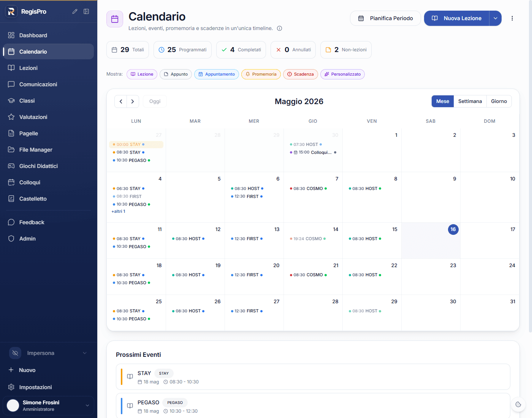Click the Nuova Lezione button
The width and height of the screenshot is (532, 418).
(x=456, y=18)
